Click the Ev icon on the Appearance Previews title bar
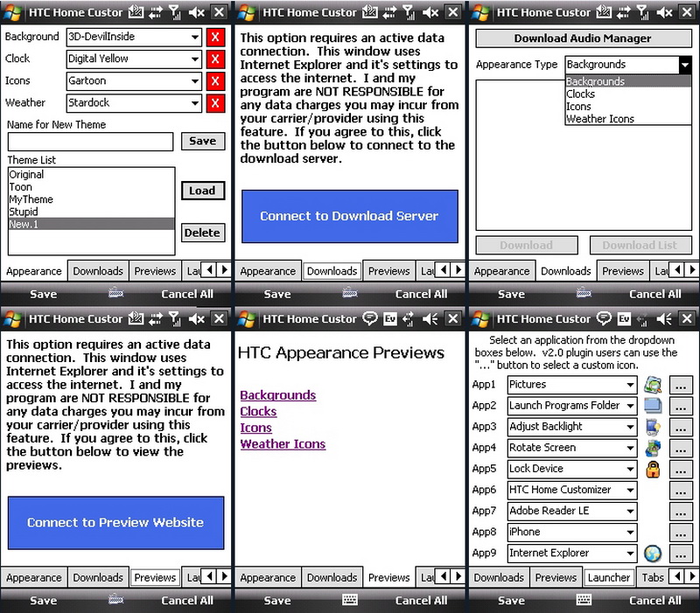This screenshot has width=700, height=613. 390,319
